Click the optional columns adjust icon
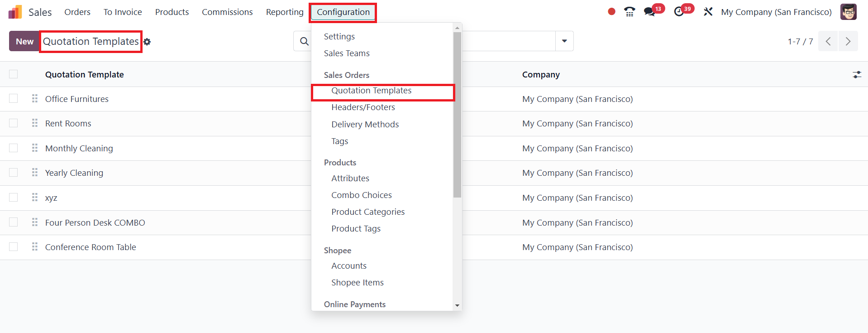This screenshot has width=868, height=333. click(857, 75)
